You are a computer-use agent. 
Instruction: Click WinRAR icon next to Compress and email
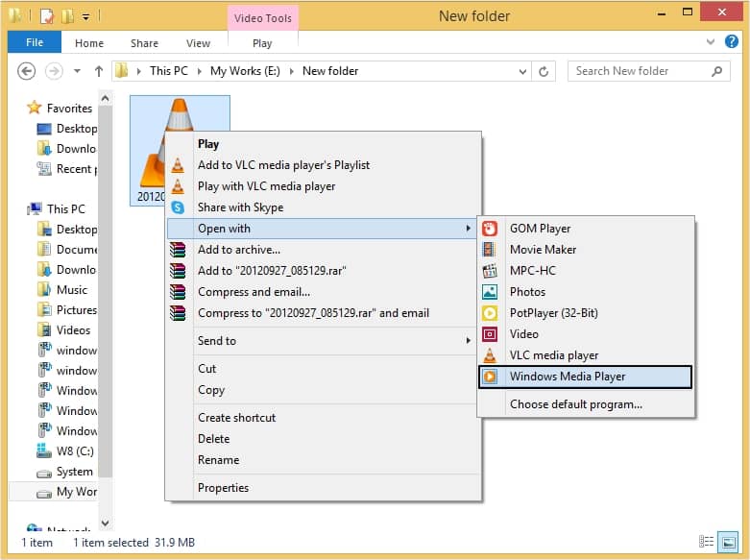(x=178, y=292)
